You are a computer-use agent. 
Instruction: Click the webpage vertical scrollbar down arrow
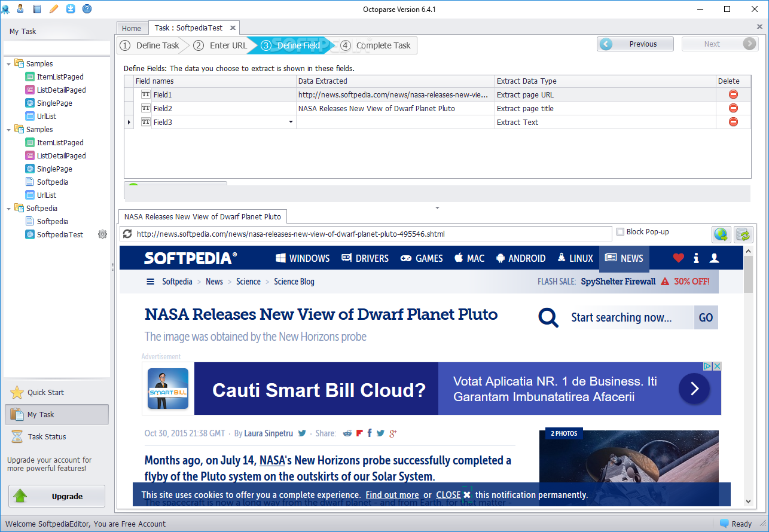749,502
